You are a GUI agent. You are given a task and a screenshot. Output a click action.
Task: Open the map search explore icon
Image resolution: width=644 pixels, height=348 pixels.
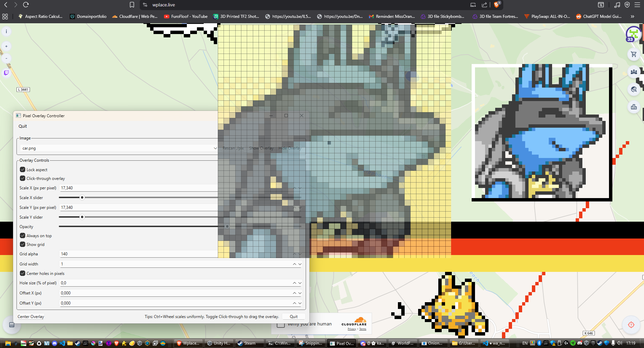click(x=634, y=89)
